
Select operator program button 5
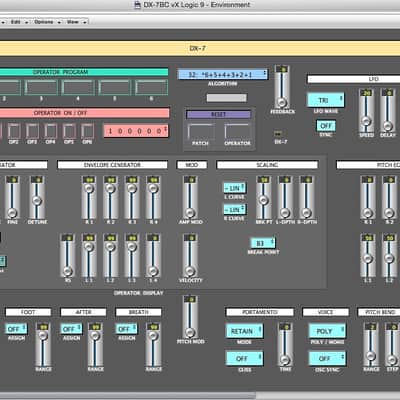tap(115, 87)
